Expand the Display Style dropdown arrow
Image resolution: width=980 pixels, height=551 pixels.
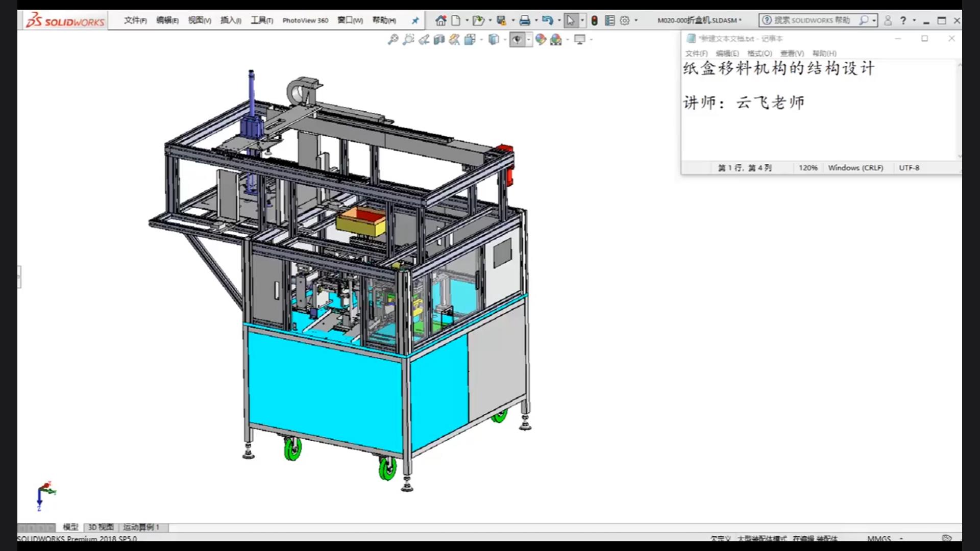pos(505,39)
